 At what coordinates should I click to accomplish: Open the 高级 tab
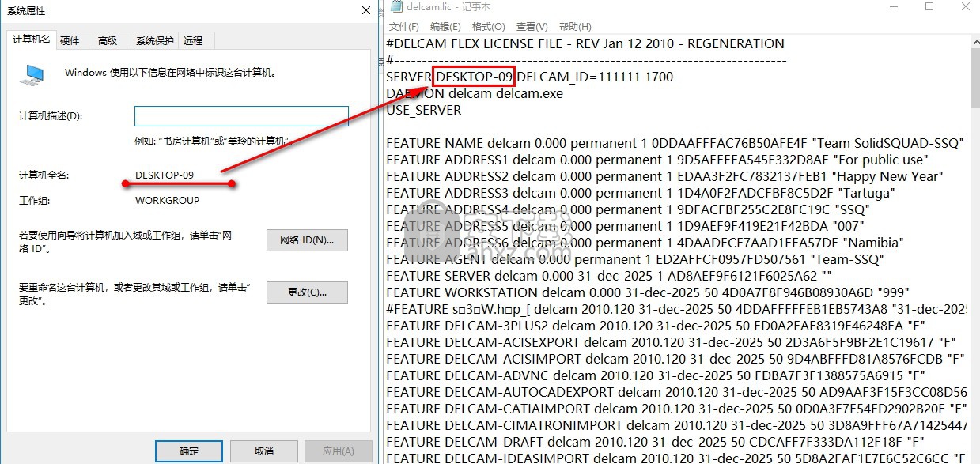[108, 41]
